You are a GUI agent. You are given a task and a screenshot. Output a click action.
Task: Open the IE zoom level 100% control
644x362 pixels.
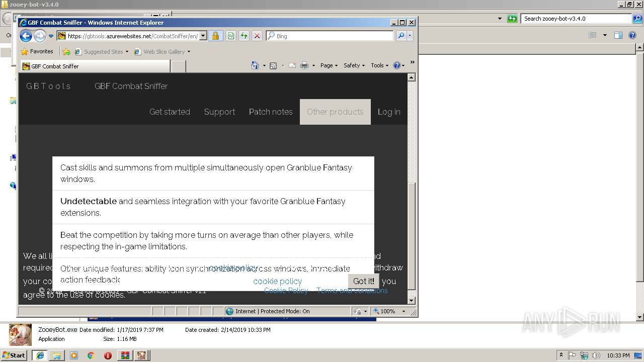[385, 311]
